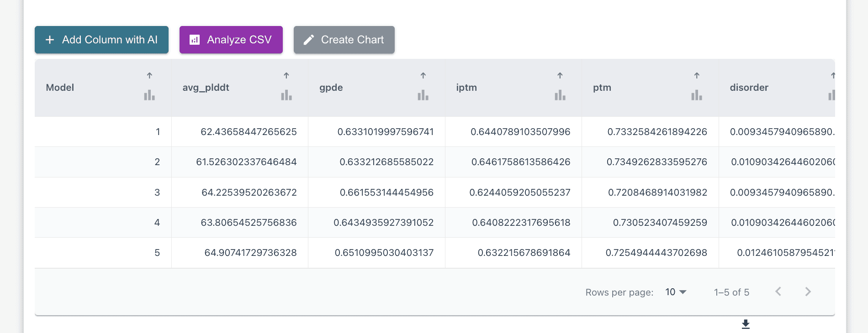Show histogram for avg_plddt column
868x333 pixels.
[x=286, y=95]
